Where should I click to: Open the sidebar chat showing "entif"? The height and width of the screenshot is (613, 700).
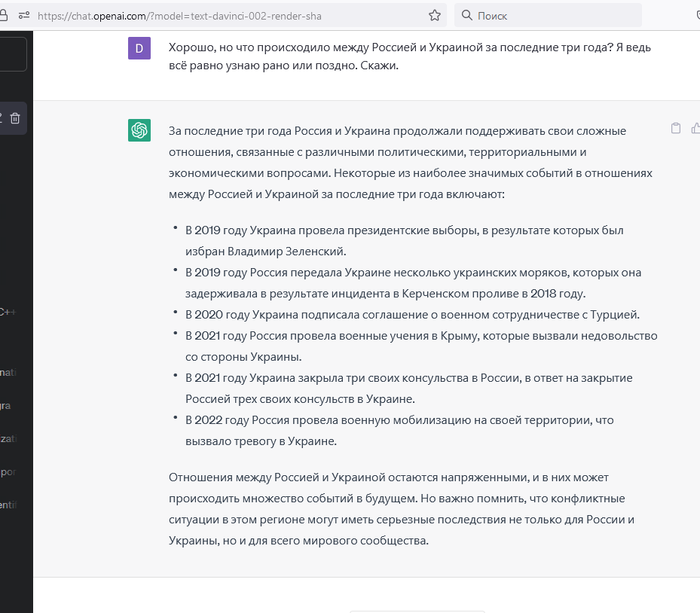tap(8, 505)
